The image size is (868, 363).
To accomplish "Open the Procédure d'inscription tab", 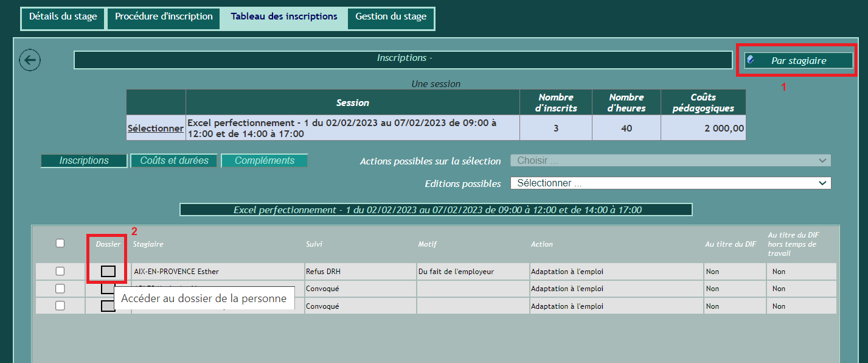I will [x=164, y=17].
